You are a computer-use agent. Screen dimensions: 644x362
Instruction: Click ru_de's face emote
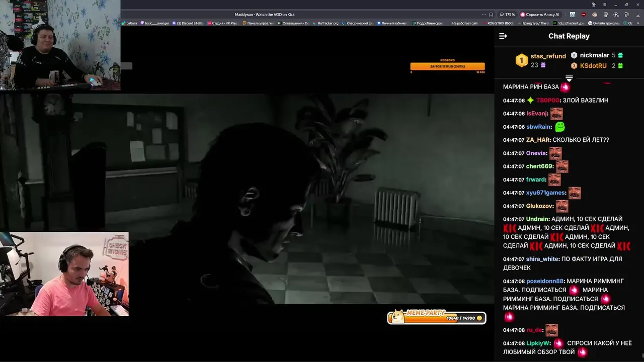[x=551, y=330]
